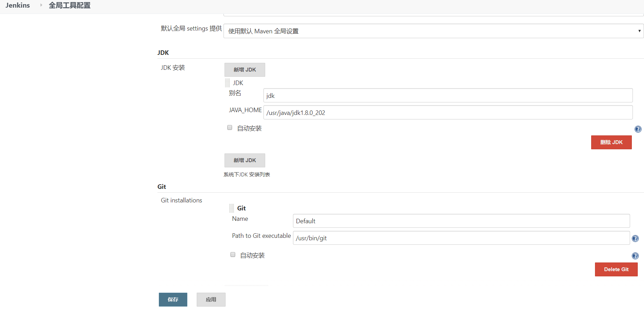Open 默认全局 settings 提供 dropdown
644x309 pixels.
tap(433, 31)
